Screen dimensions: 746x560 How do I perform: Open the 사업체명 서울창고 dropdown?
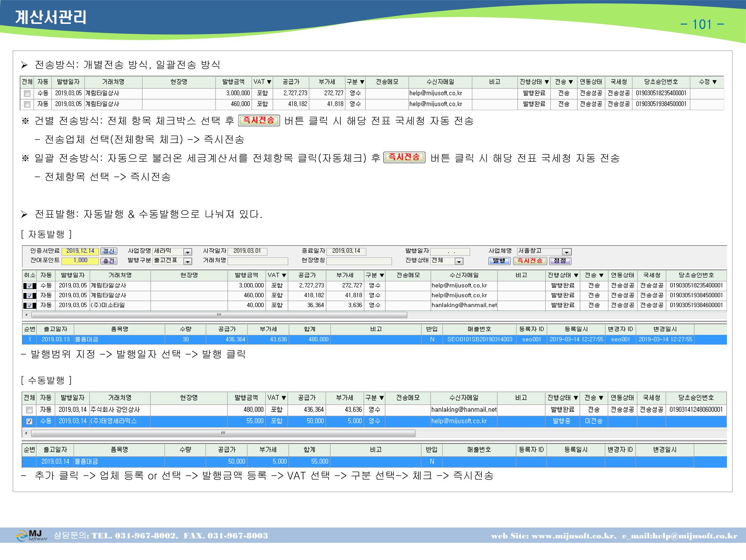click(566, 252)
